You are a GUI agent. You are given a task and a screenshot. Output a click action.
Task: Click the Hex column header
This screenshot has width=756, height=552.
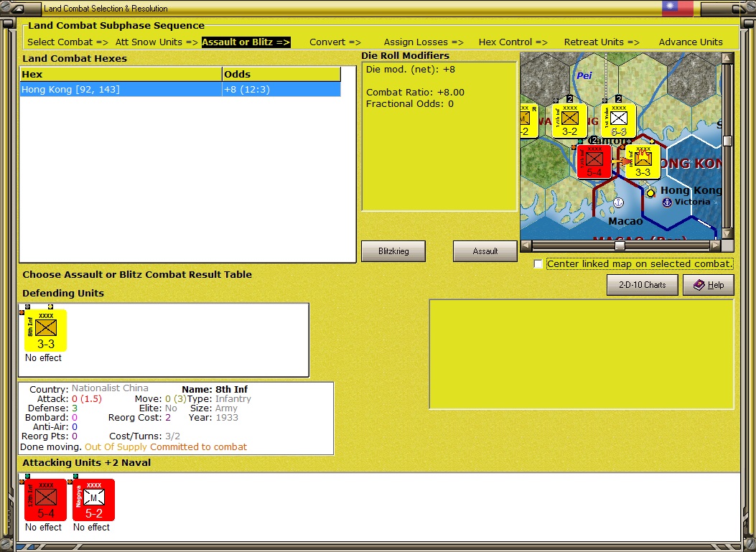(121, 74)
